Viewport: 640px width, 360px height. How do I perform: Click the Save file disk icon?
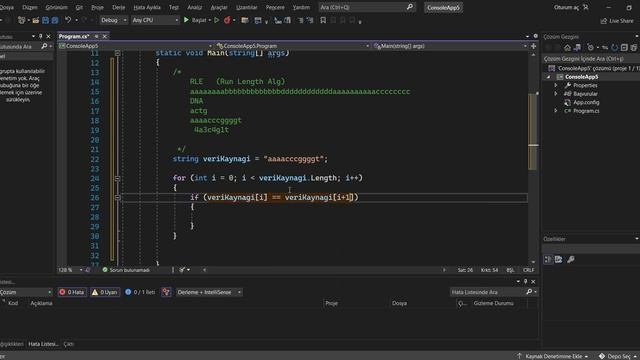point(45,20)
